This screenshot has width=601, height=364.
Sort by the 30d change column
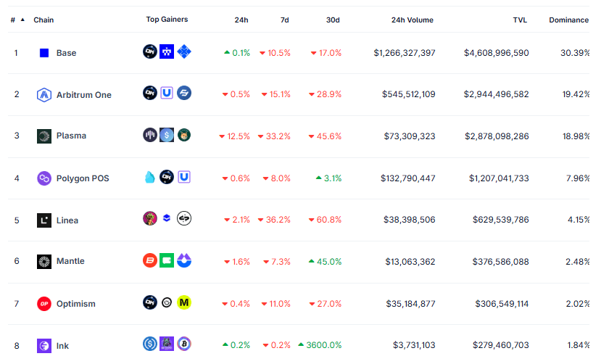click(x=333, y=20)
